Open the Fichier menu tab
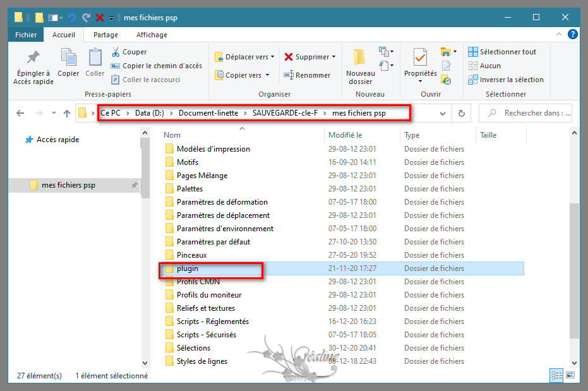The height and width of the screenshot is (391, 588). pyautogui.click(x=26, y=35)
